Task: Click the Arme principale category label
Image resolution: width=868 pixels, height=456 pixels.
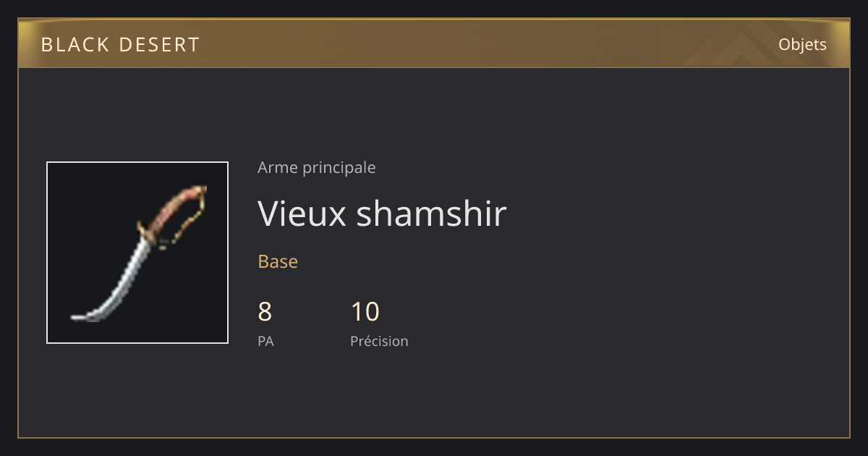Action: pos(317,167)
